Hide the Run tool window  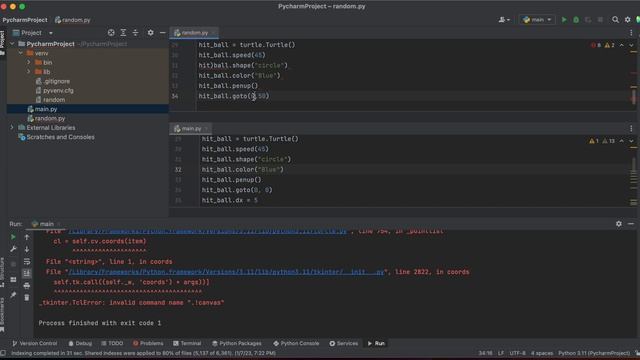631,224
